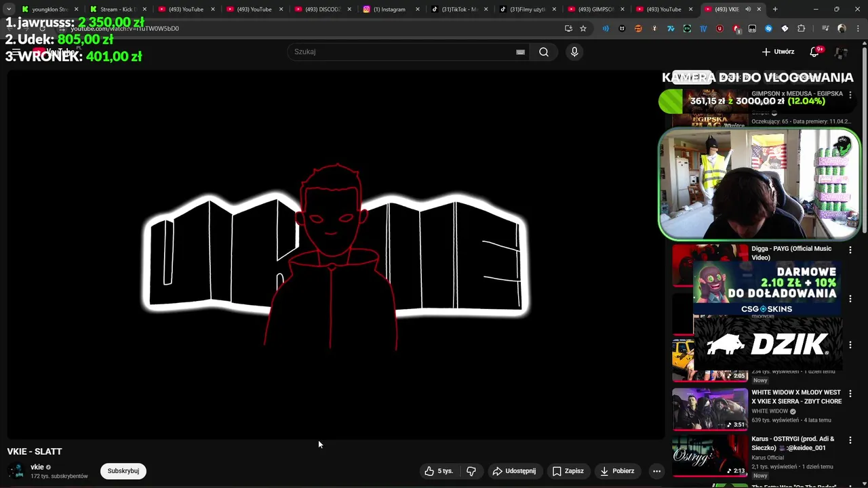Click the blue sound-wave extension icon

(606, 28)
